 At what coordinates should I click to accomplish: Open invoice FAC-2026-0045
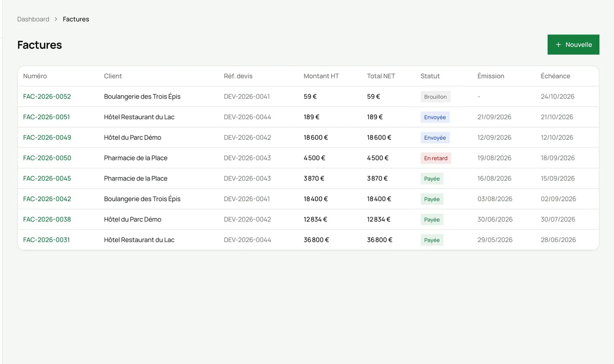tap(47, 178)
